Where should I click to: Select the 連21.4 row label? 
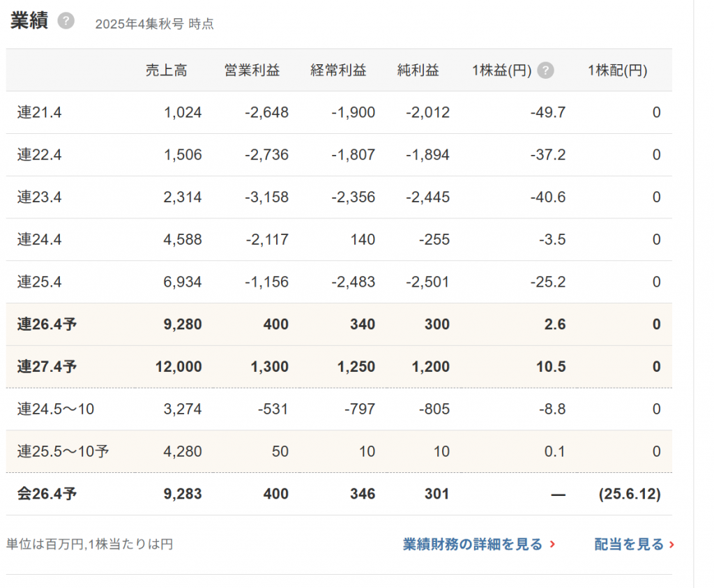[x=40, y=113]
